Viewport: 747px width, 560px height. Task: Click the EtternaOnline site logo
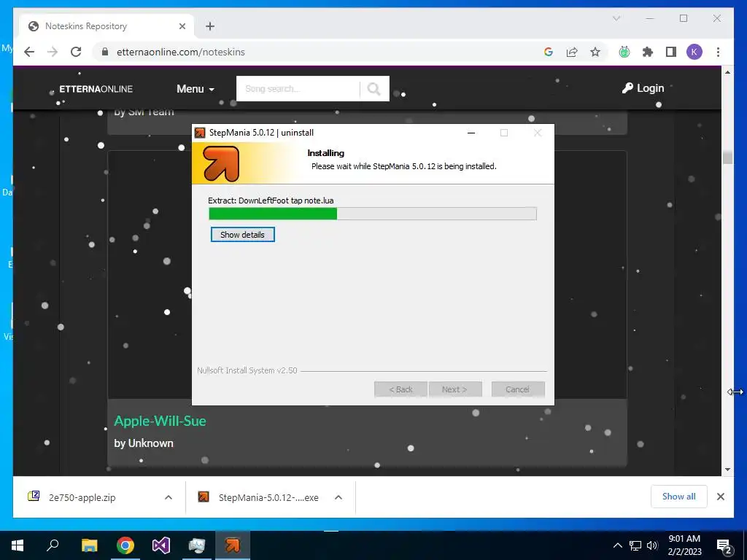pos(96,89)
